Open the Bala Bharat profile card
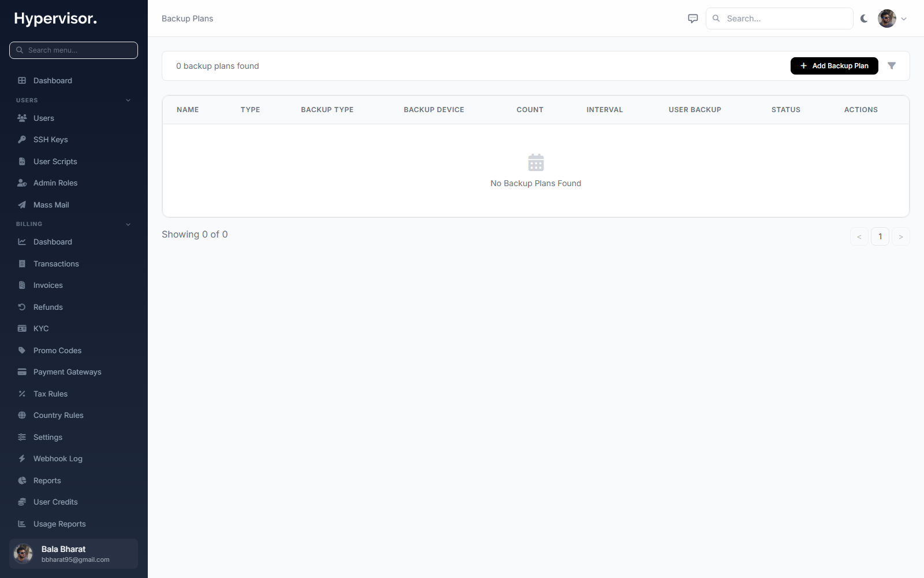The width and height of the screenshot is (924, 578). tap(74, 554)
